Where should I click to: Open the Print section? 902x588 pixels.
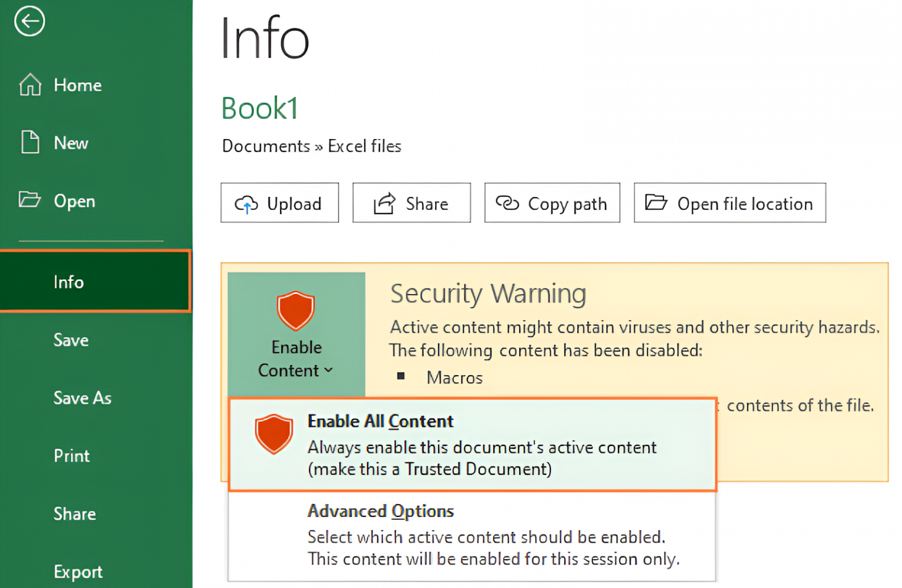click(71, 455)
